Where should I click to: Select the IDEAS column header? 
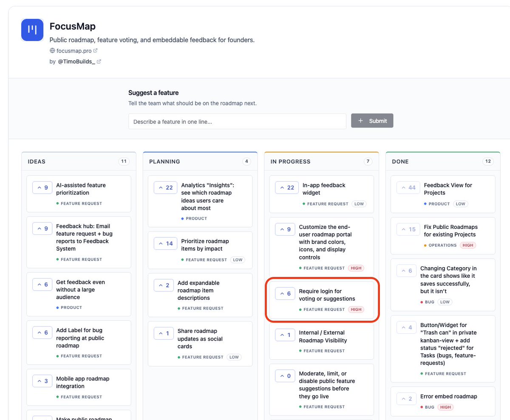click(37, 161)
